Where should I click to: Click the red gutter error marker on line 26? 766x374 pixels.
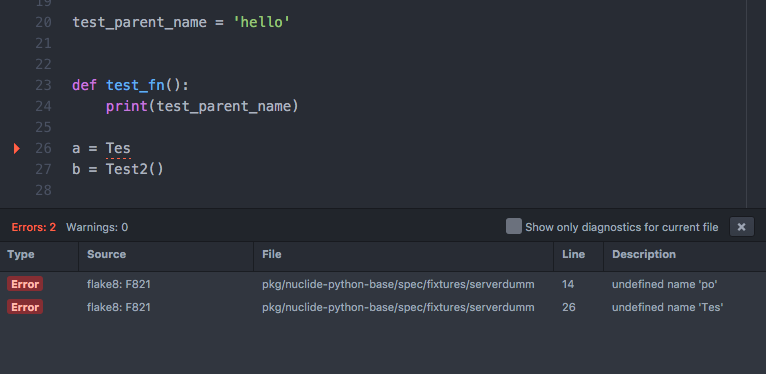tap(17, 148)
